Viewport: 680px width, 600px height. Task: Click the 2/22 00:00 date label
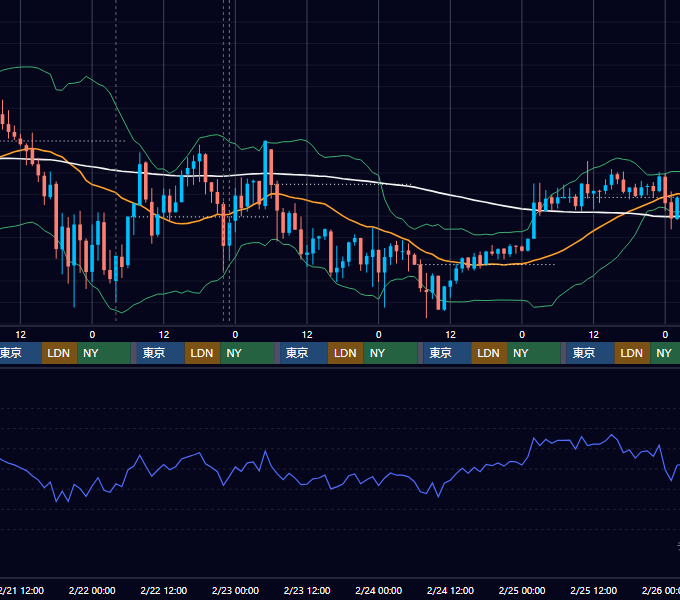click(x=92, y=590)
